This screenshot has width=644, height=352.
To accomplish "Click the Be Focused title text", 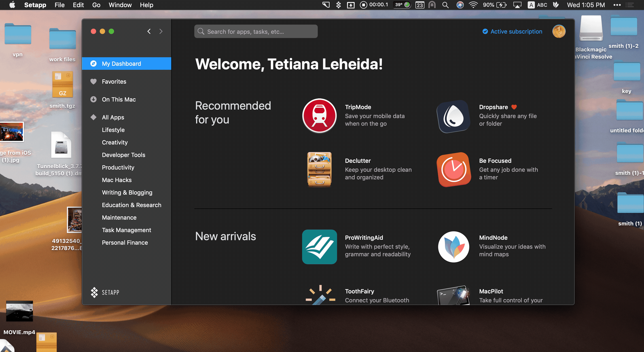I will coord(495,161).
